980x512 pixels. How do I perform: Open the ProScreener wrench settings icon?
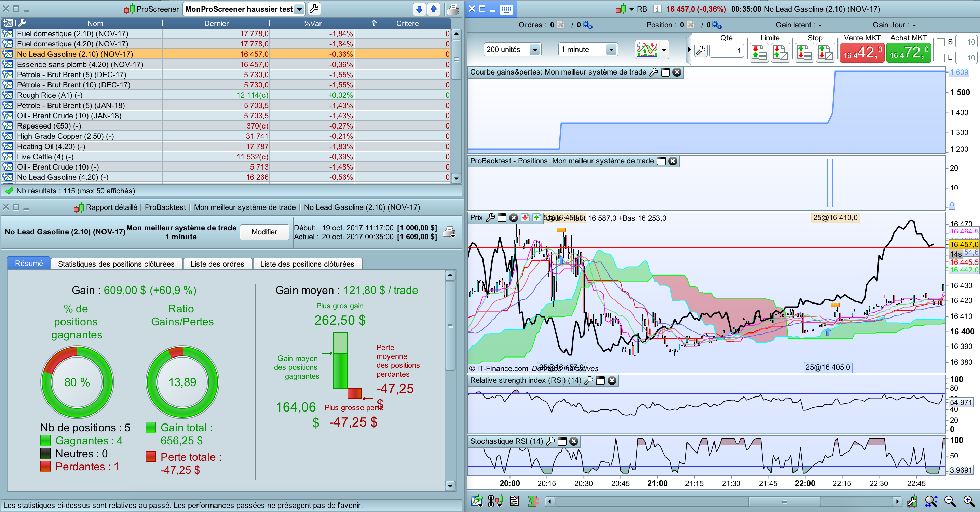(314, 9)
